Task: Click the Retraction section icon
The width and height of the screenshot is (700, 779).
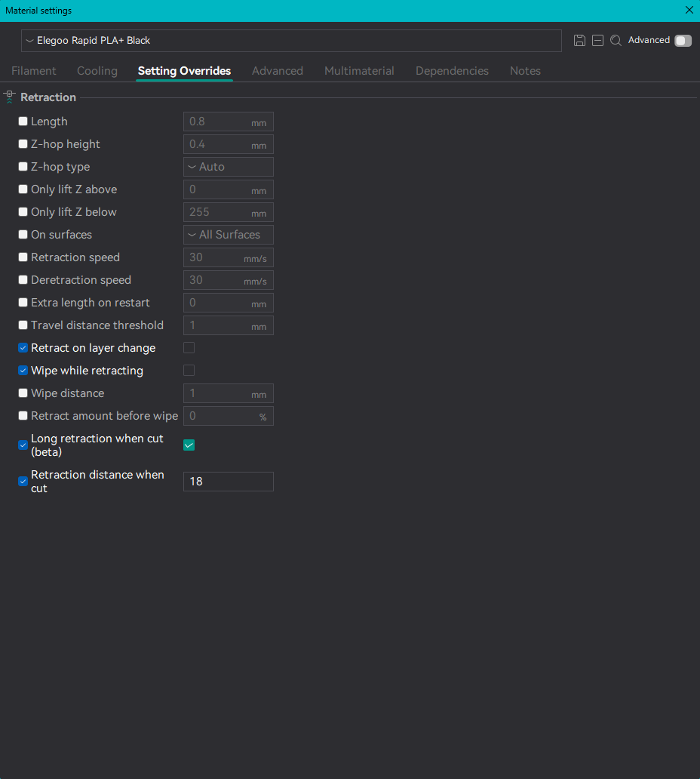Action: pos(10,97)
